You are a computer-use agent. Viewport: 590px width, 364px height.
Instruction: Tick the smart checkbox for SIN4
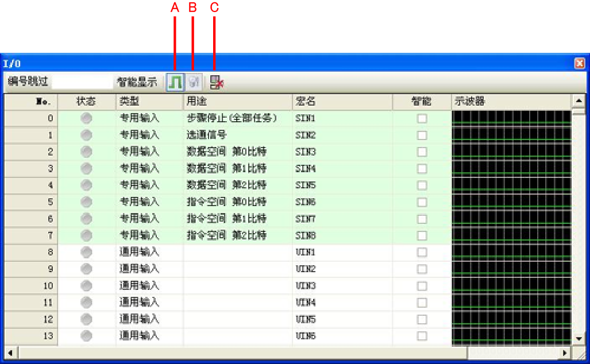[422, 169]
